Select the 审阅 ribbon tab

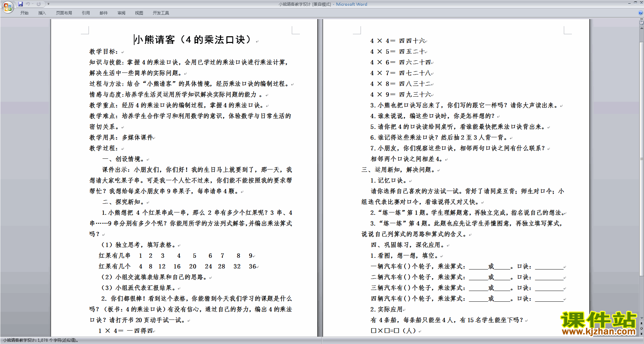click(x=121, y=13)
